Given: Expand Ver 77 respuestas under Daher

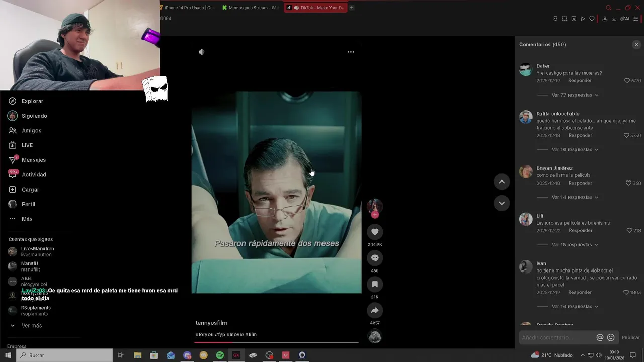Looking at the screenshot, I should point(575,95).
